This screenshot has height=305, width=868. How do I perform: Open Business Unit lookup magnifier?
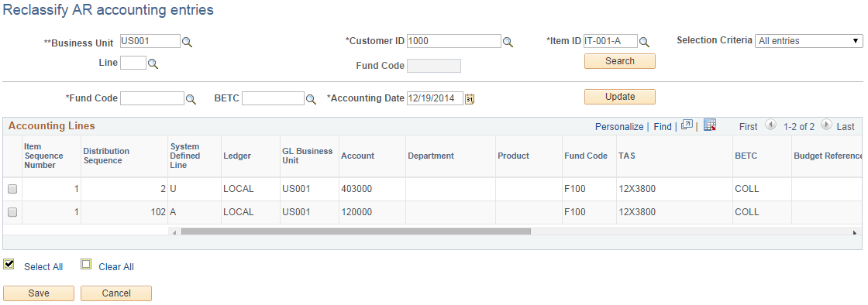(188, 42)
